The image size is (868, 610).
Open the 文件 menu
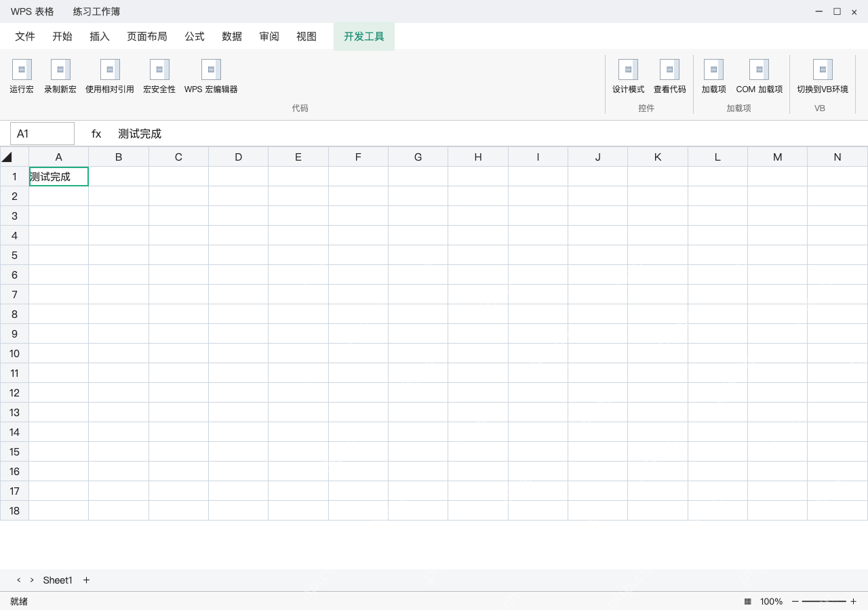25,37
